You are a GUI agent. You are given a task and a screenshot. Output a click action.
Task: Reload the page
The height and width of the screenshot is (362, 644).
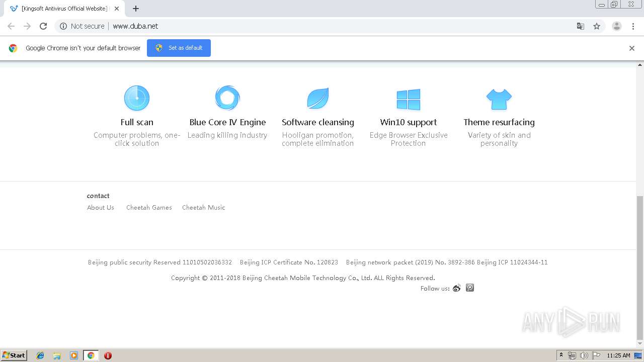pyautogui.click(x=43, y=26)
